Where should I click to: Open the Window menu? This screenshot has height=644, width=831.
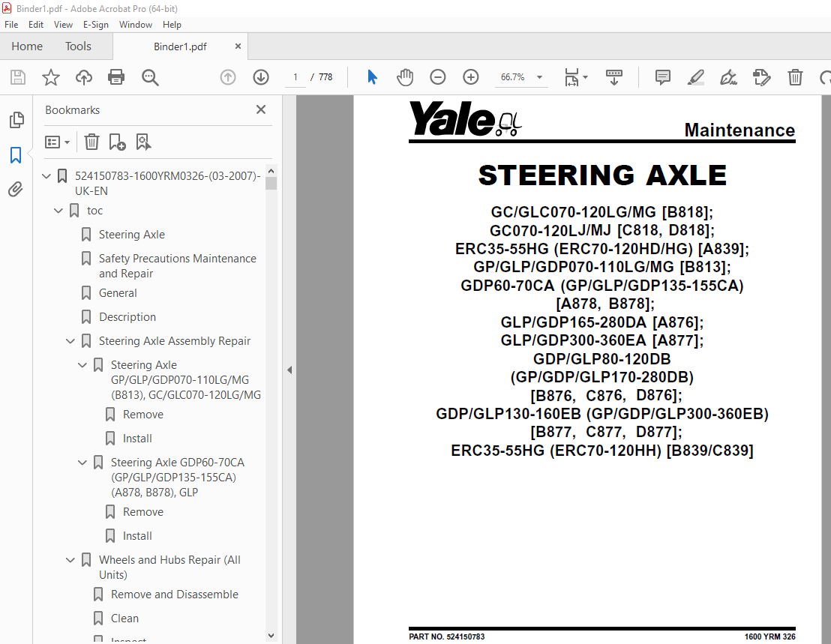pyautogui.click(x=136, y=24)
